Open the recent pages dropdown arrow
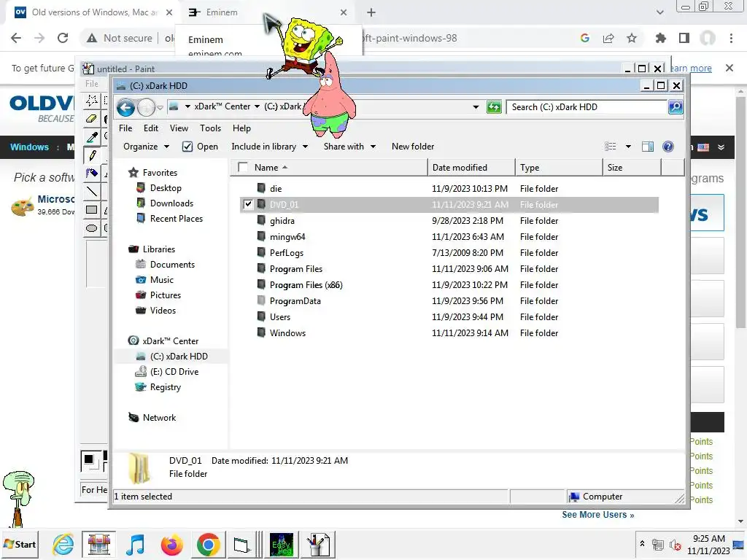Image resolution: width=747 pixels, height=560 pixels. (160, 108)
